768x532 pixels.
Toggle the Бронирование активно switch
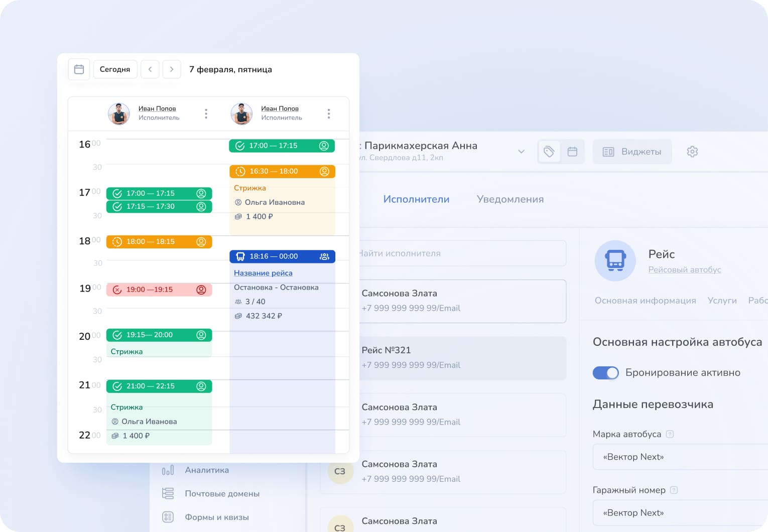point(606,373)
